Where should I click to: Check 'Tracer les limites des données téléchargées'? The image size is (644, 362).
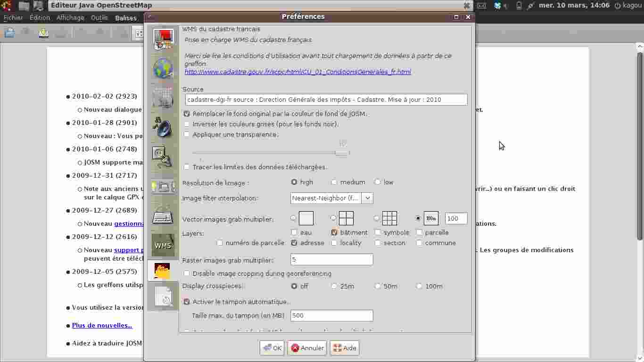(187, 167)
